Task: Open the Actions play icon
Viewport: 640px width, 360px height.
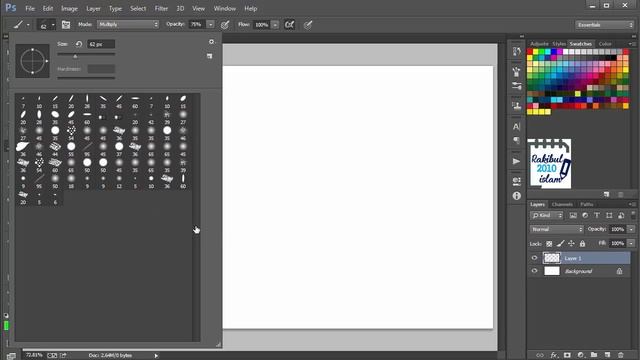Action: 516,161
